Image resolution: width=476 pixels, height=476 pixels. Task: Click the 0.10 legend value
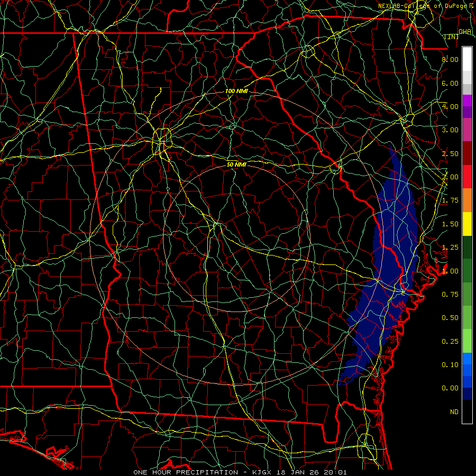(450, 364)
